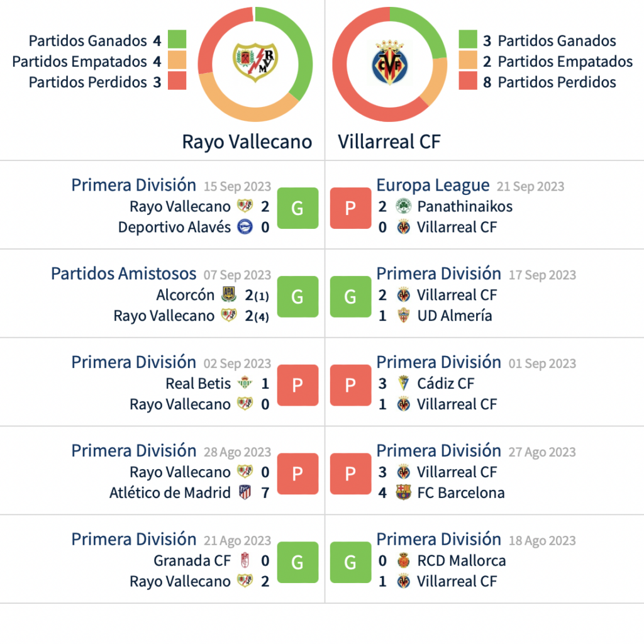644x644 pixels.
Task: Click the Villarreal CF crest in donut chart
Action: 388,63
